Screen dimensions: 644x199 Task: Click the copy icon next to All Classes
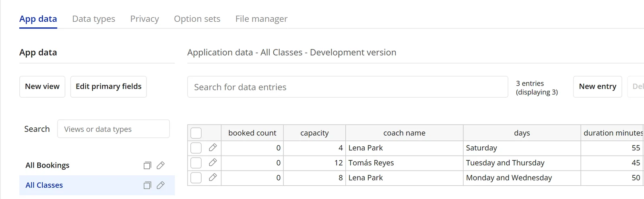tap(147, 185)
